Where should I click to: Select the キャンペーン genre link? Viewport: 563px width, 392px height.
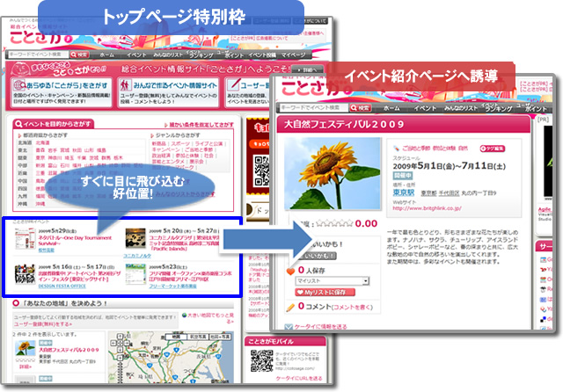(165, 149)
